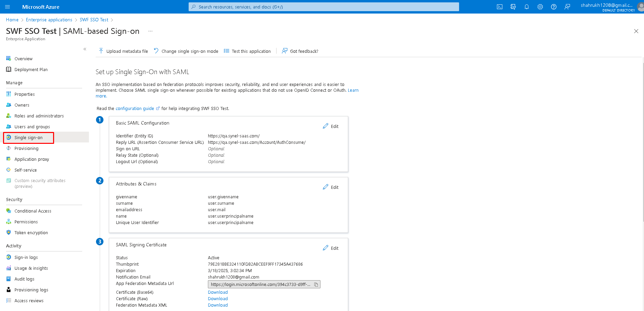Image resolution: width=644 pixels, height=311 pixels.
Task: Open portal settings gear
Action: click(x=540, y=7)
